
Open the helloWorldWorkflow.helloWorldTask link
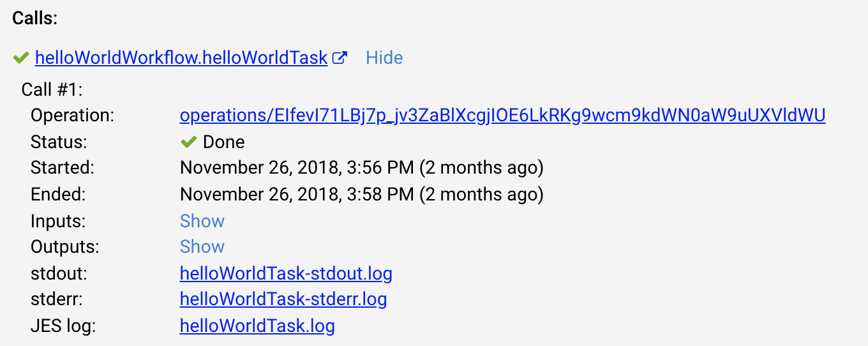(181, 58)
